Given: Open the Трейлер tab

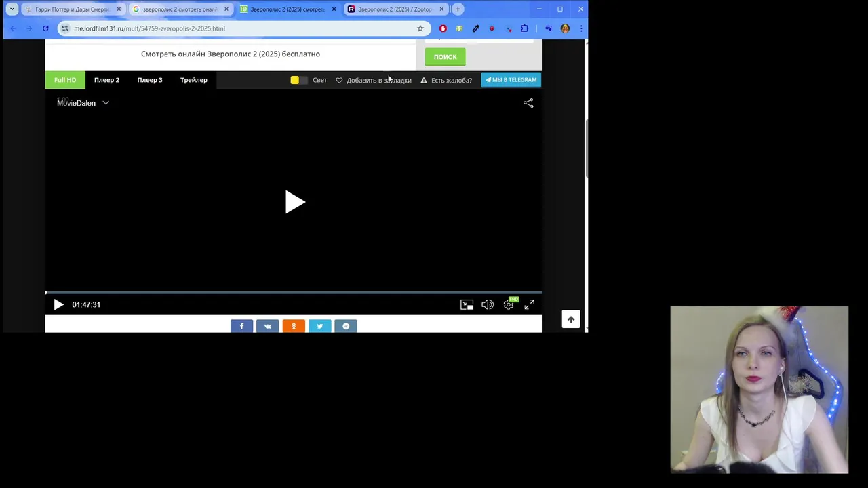Looking at the screenshot, I should (x=194, y=80).
